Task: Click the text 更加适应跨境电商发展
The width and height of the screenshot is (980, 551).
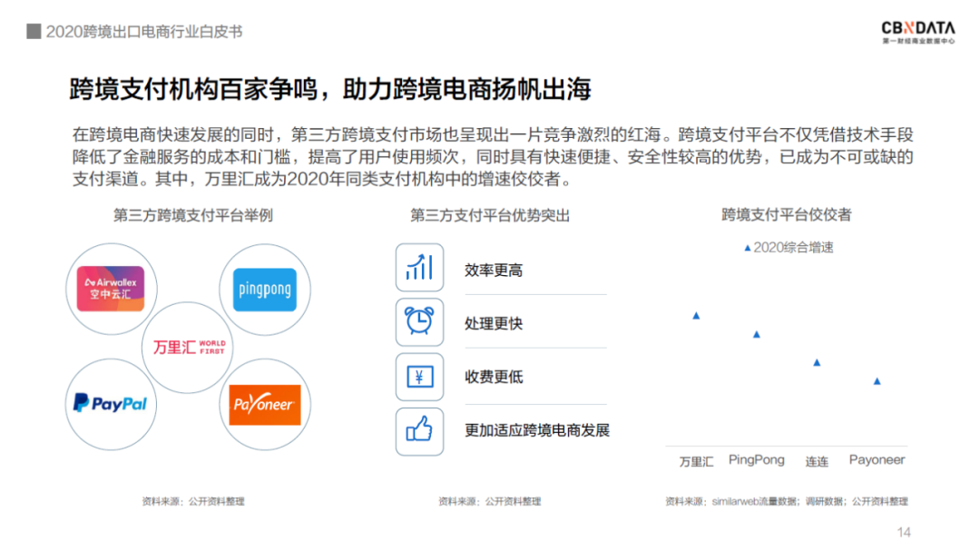Action: point(537,430)
